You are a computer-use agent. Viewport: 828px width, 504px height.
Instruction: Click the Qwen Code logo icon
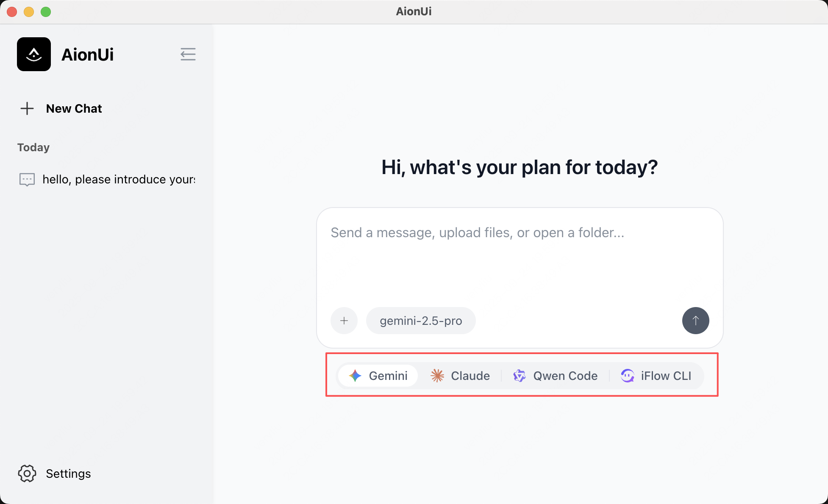coord(520,376)
